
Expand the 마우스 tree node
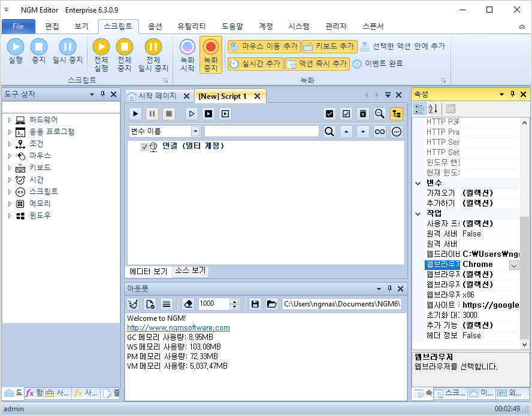[x=10, y=156]
